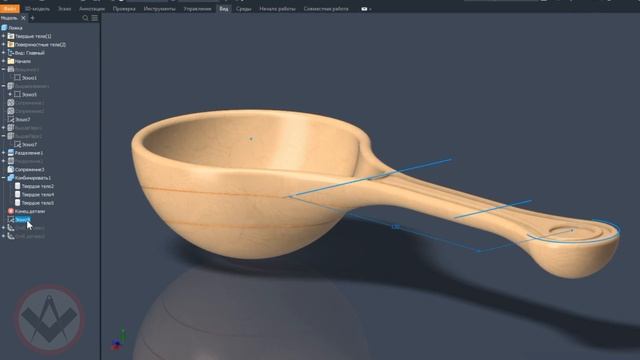Click the sketch center point inside the bowl

tap(251, 139)
